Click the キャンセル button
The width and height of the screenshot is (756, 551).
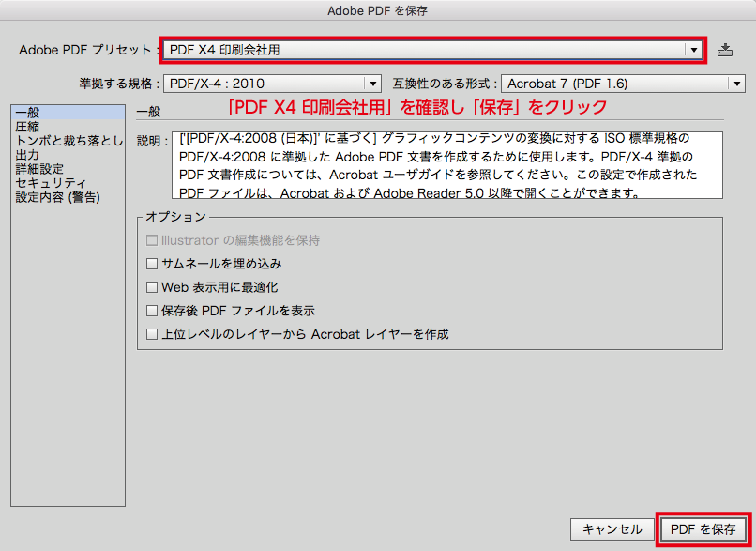point(612,529)
